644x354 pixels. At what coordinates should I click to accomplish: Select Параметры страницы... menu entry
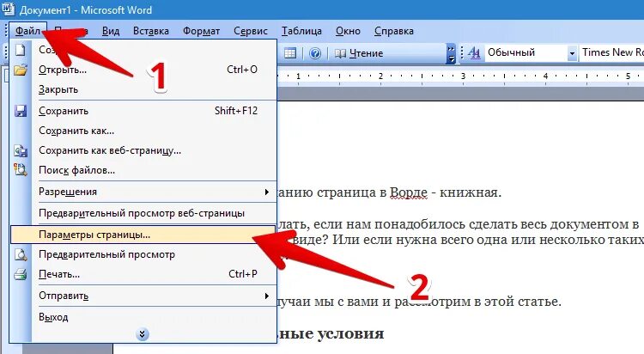[143, 235]
